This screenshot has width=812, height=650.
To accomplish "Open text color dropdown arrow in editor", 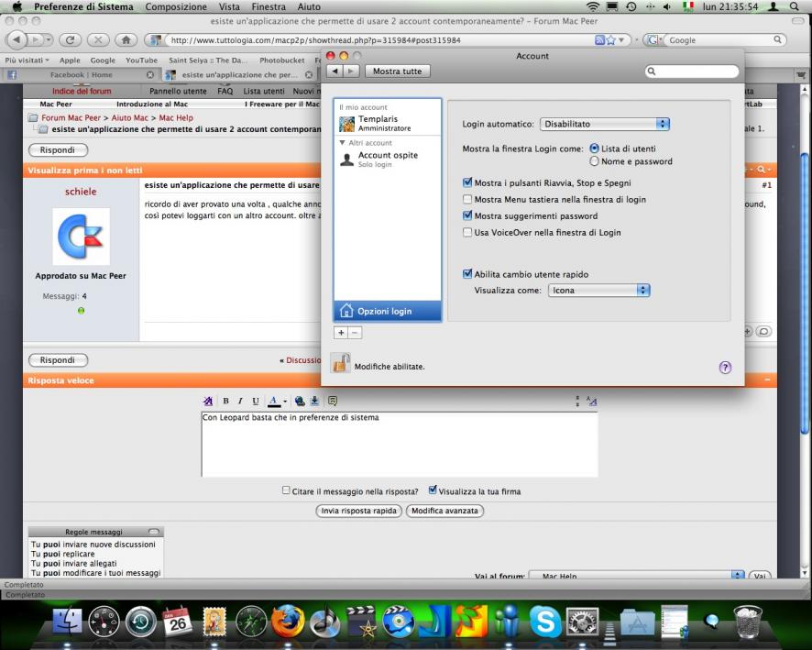I will [285, 402].
